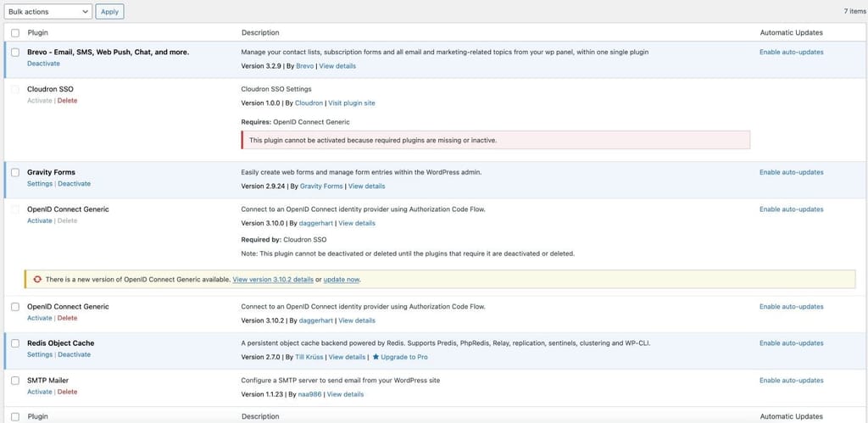
Task: Open the Till Krüss author link
Action: 309,357
